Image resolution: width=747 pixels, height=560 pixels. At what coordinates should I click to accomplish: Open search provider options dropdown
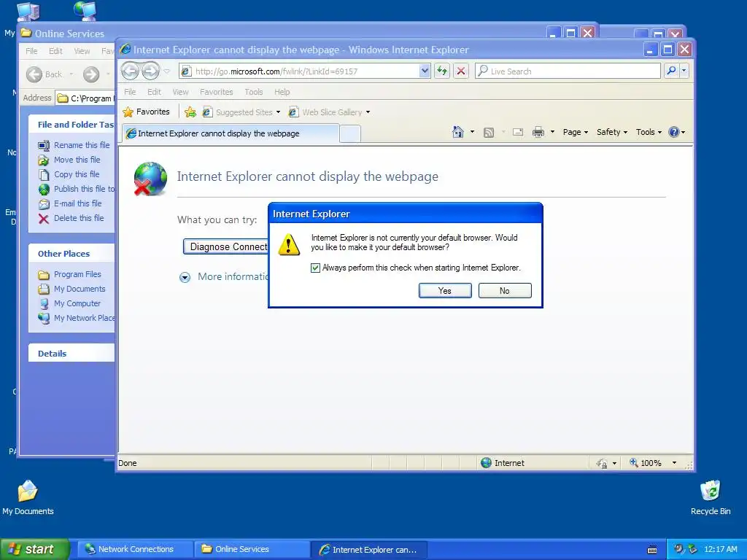point(684,71)
